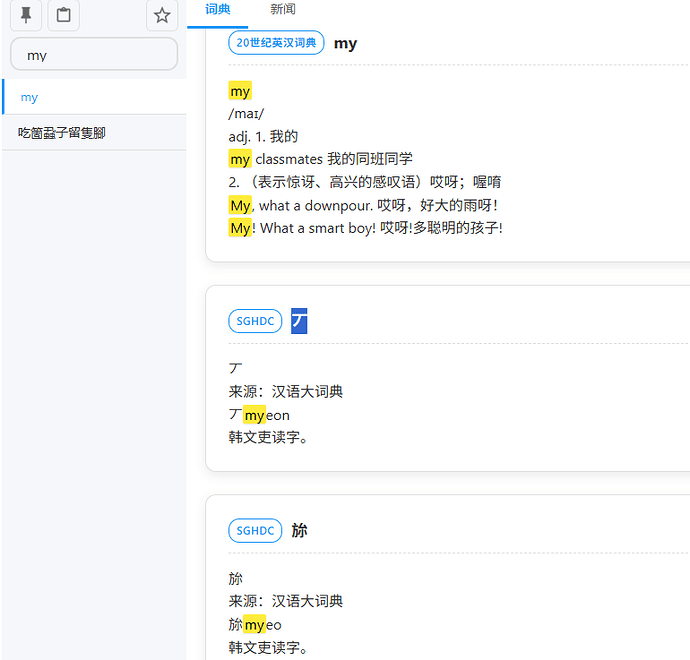Click the pin icon button
Screen dimensions: 690x660
point(26,15)
